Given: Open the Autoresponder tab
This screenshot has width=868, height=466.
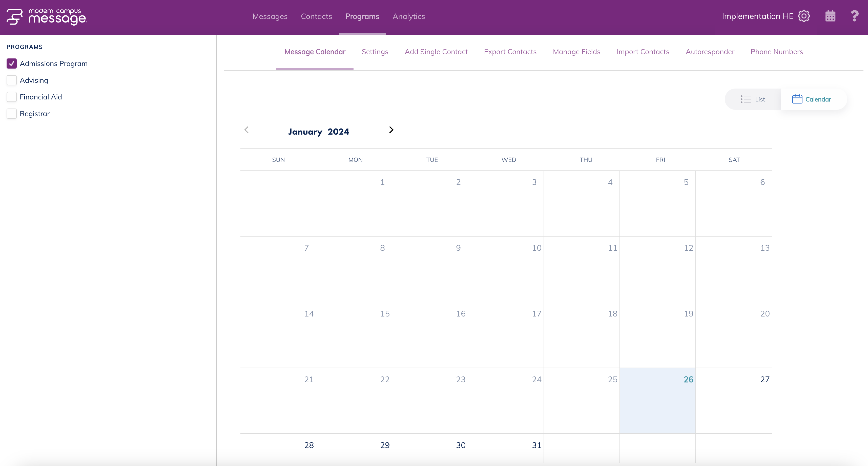Looking at the screenshot, I should point(710,52).
